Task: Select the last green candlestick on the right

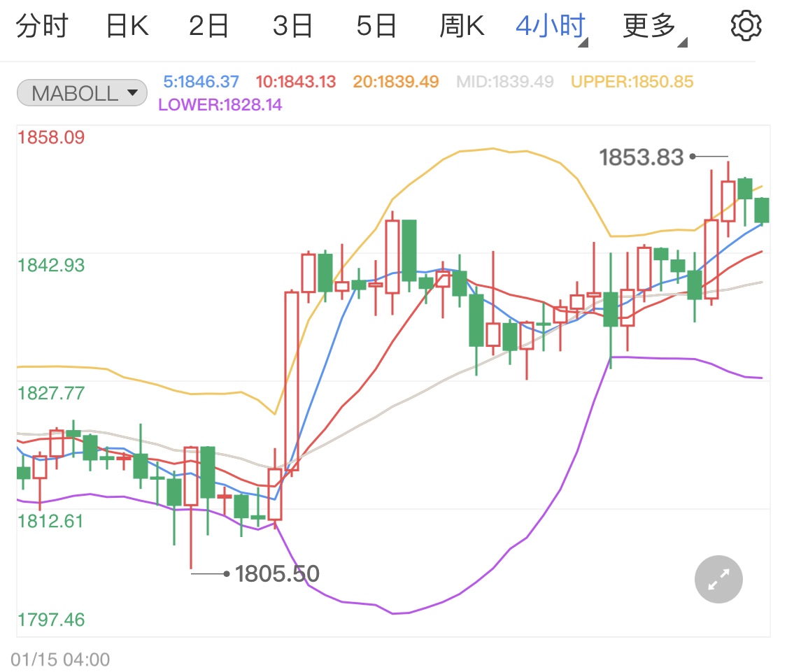Action: [762, 210]
